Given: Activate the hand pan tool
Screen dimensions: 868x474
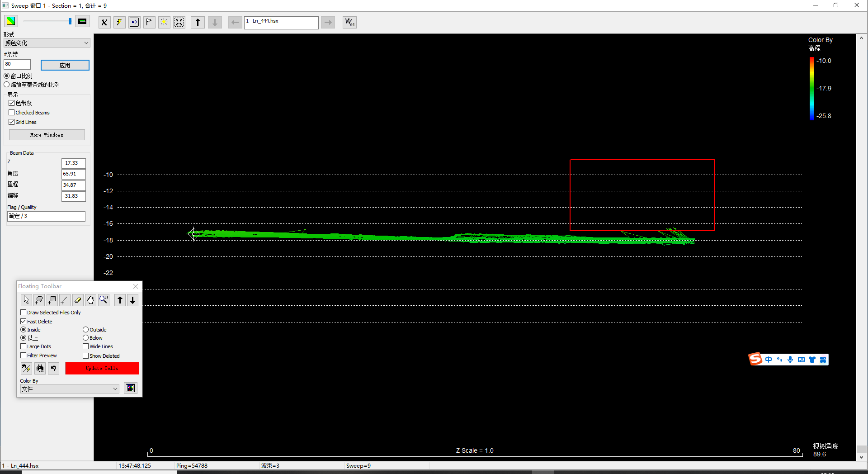Looking at the screenshot, I should [91, 300].
